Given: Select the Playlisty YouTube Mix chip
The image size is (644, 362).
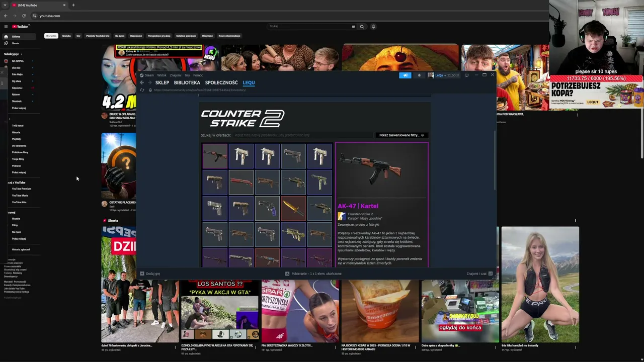Looking at the screenshot, I should click(x=98, y=36).
